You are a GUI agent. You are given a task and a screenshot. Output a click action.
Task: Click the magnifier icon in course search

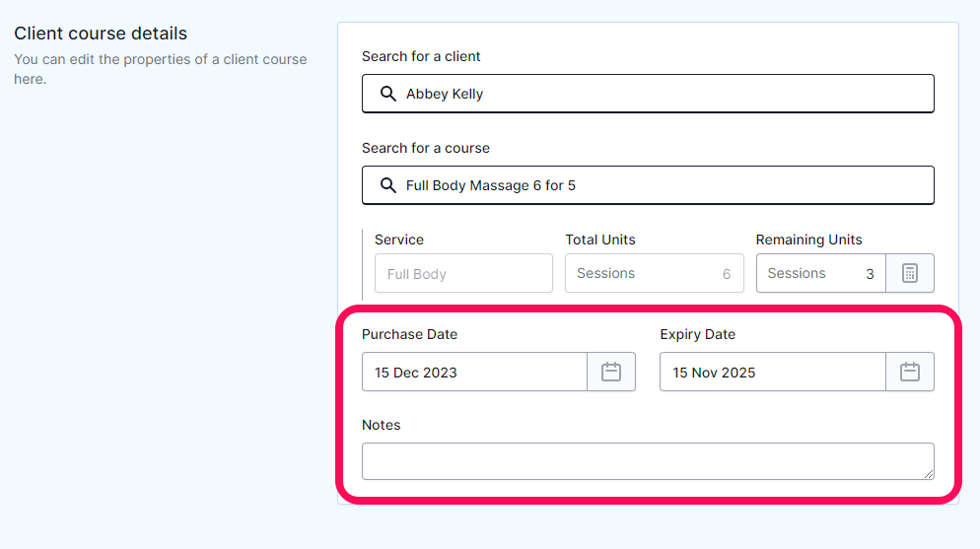(388, 185)
